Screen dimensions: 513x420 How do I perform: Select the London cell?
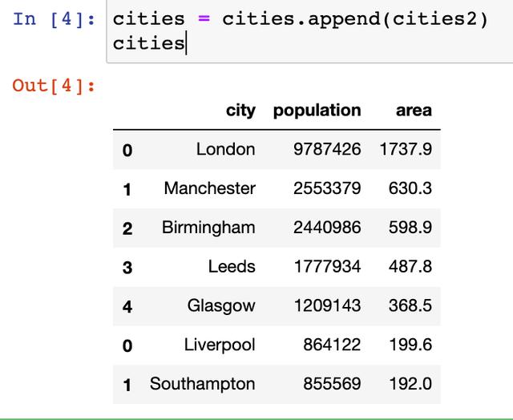coord(226,150)
